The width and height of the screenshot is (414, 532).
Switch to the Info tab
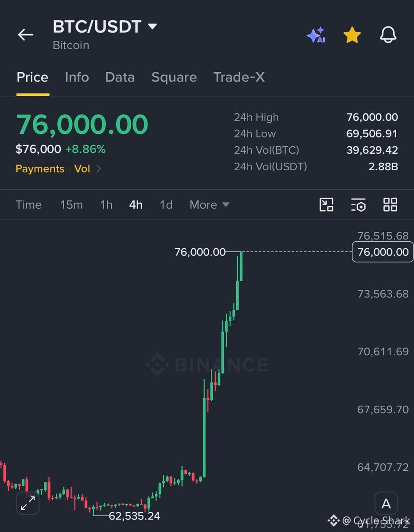point(77,77)
